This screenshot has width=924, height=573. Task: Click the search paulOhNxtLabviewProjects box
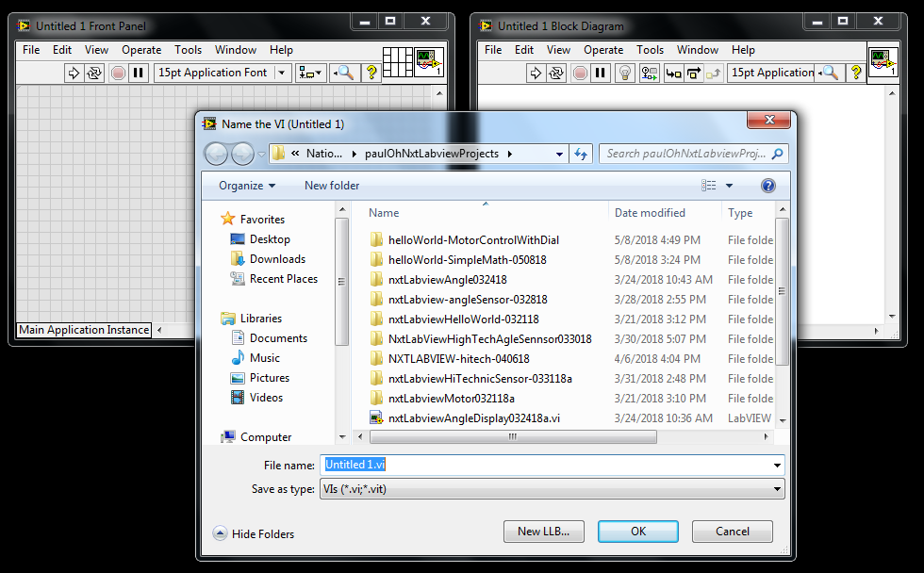694,154
